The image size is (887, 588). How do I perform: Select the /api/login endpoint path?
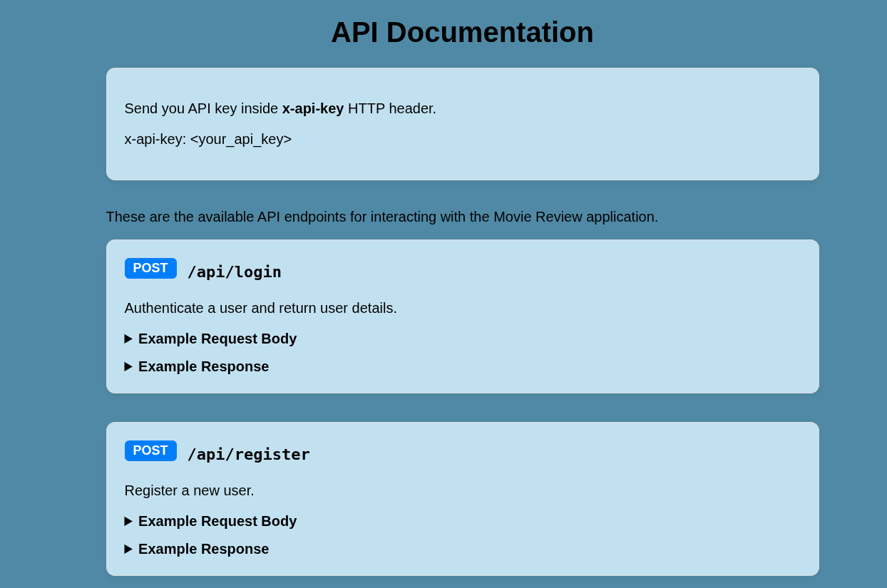pyautogui.click(x=235, y=272)
